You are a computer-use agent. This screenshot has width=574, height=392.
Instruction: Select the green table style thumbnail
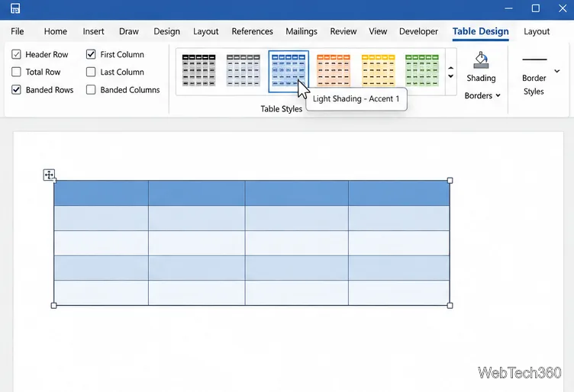pyautogui.click(x=422, y=70)
